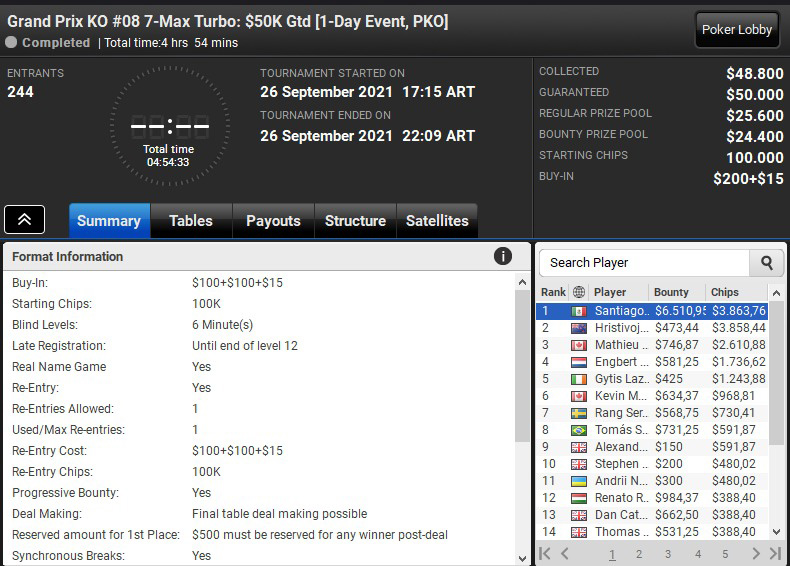This screenshot has height=566, width=790.
Task: Switch to the Payouts tab
Action: 273,221
